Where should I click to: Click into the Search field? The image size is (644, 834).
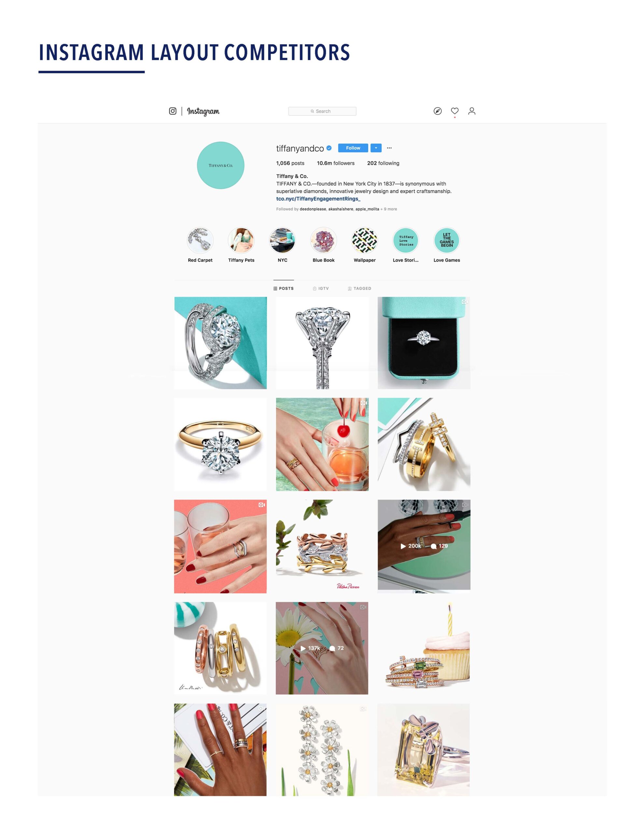pos(322,111)
